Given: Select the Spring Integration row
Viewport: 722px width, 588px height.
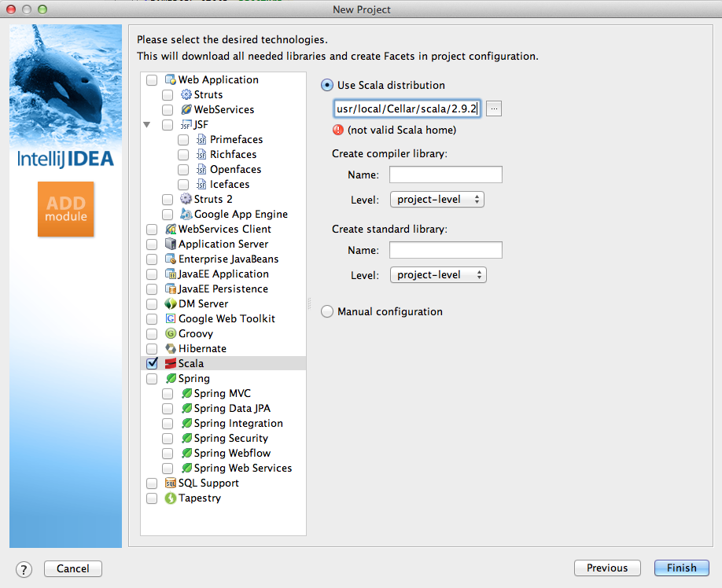Looking at the screenshot, I should coord(223,423).
